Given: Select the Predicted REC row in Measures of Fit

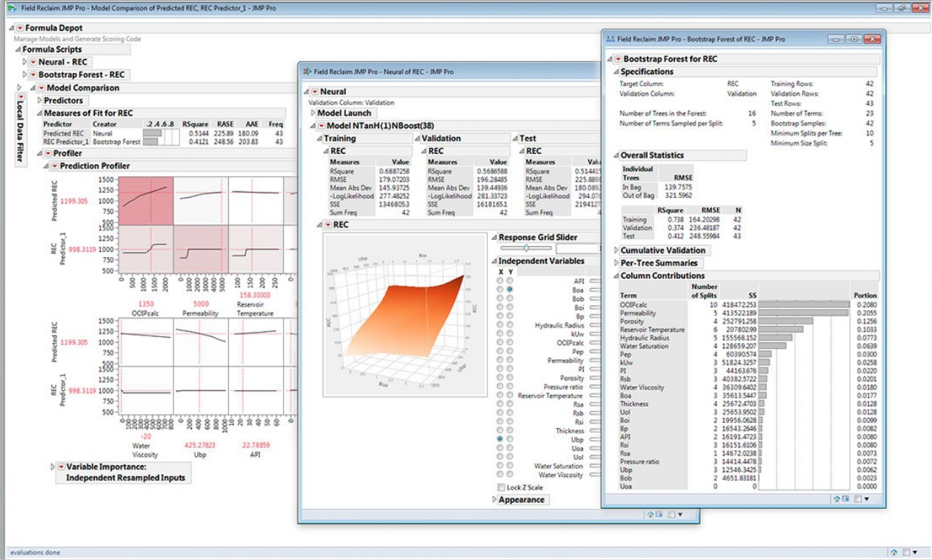Looking at the screenshot, I should tap(163, 133).
